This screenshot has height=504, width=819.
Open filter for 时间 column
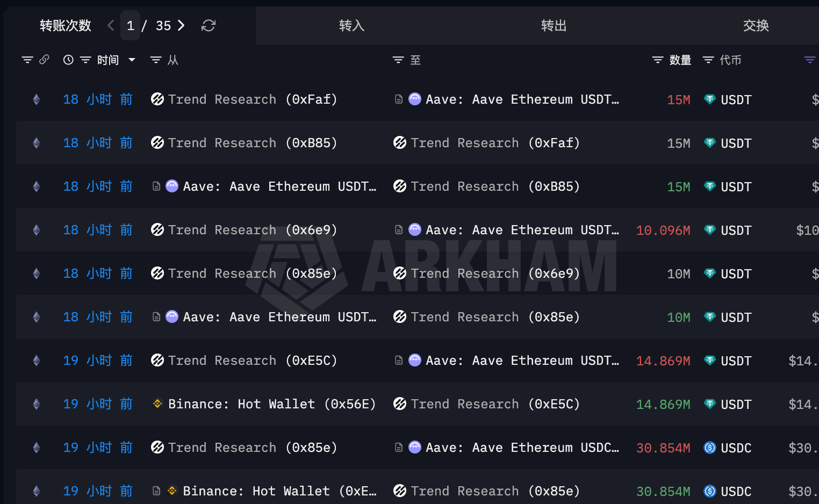pyautogui.click(x=85, y=60)
